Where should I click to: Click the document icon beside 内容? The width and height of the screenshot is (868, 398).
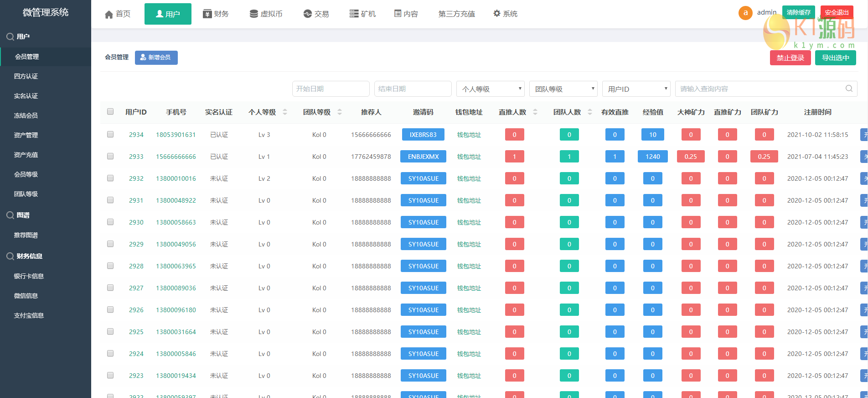[398, 14]
